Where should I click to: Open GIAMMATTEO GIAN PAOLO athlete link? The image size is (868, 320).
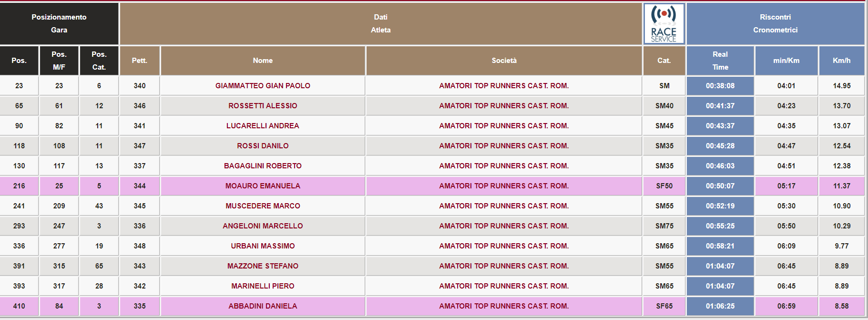click(263, 86)
